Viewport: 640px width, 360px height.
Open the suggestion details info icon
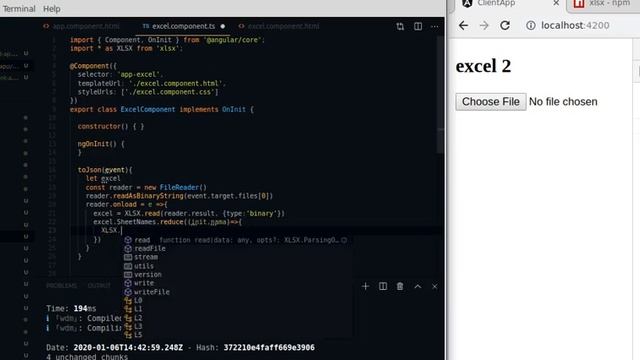point(344,240)
